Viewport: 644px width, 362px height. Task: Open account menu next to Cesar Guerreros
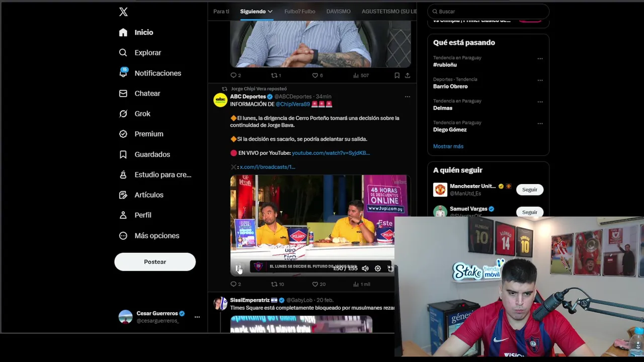pos(197,317)
